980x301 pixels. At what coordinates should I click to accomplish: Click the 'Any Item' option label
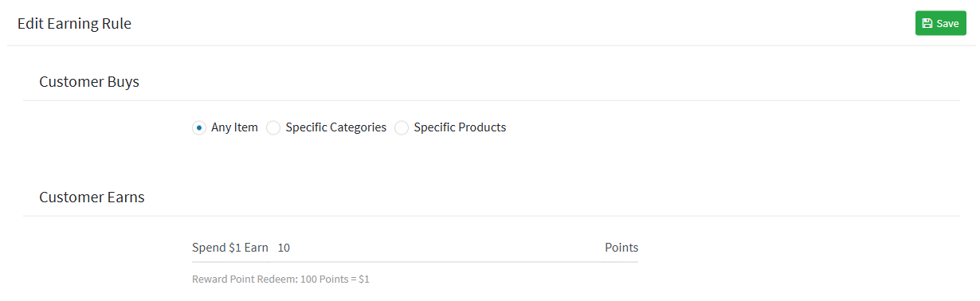(x=234, y=127)
